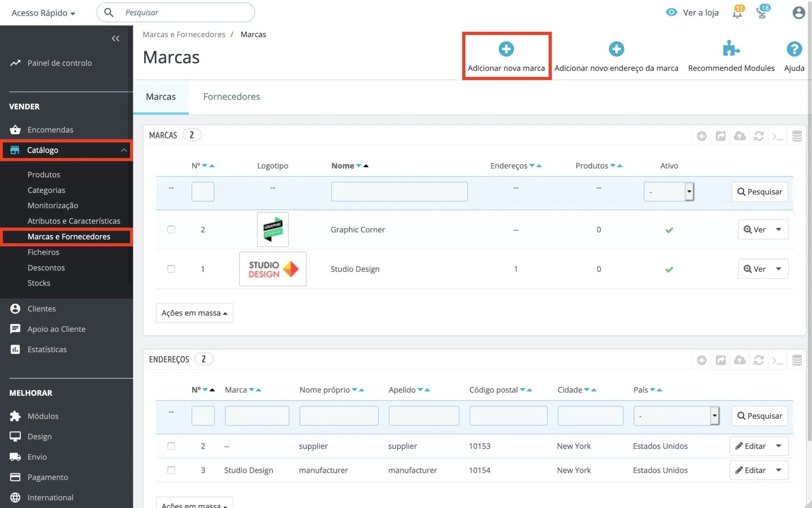Expand actions arrow beside Graphic Corner Ver
Image resolution: width=812 pixels, height=508 pixels.
click(x=779, y=229)
